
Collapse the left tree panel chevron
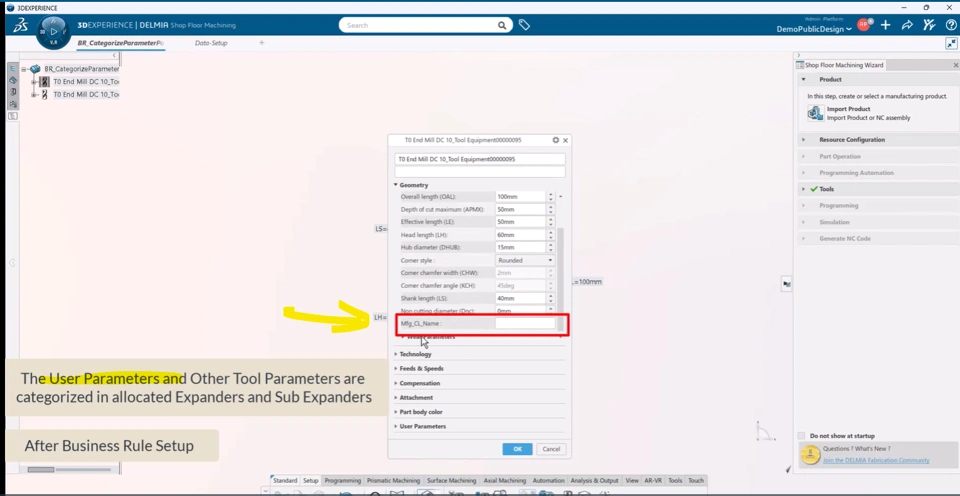(114, 56)
